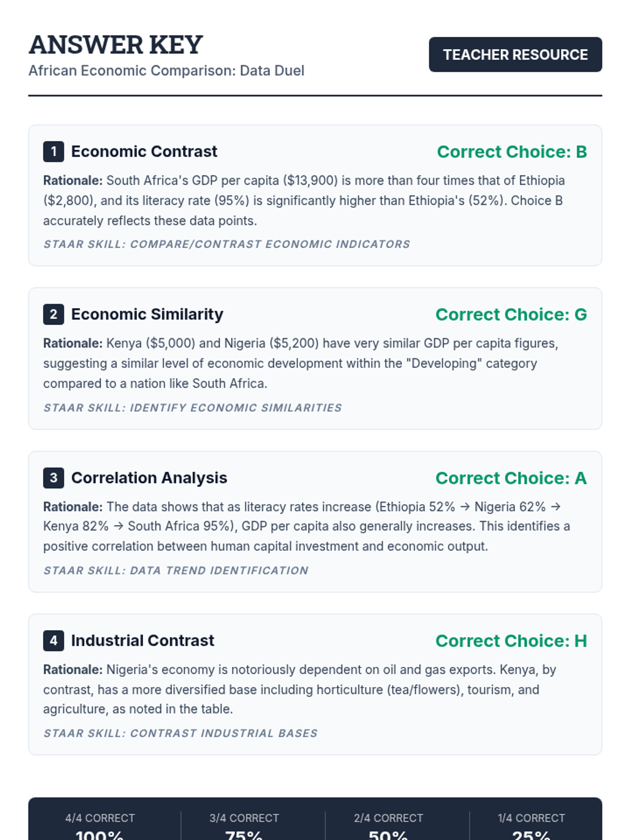Click the number 4 badge icon
The image size is (630, 840).
54,640
